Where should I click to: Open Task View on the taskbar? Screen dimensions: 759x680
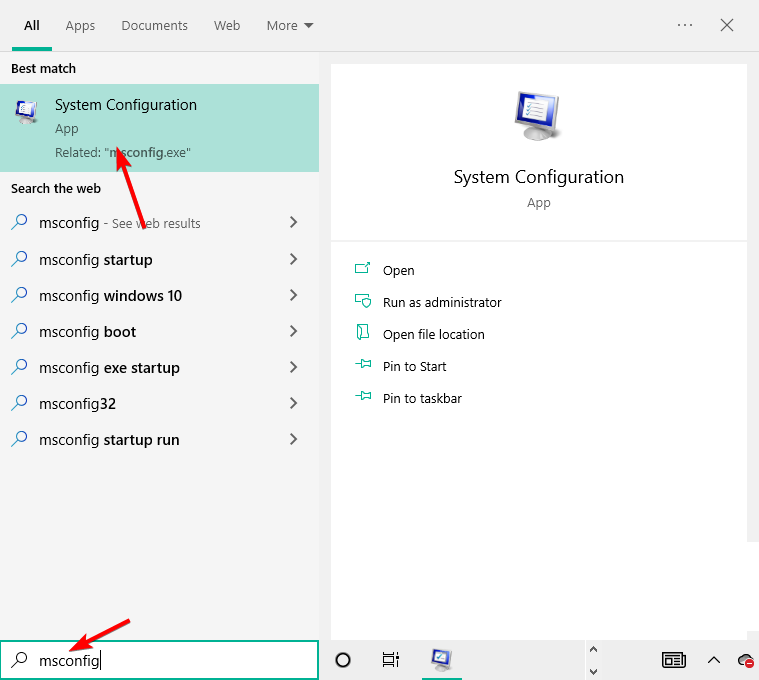(x=391, y=660)
